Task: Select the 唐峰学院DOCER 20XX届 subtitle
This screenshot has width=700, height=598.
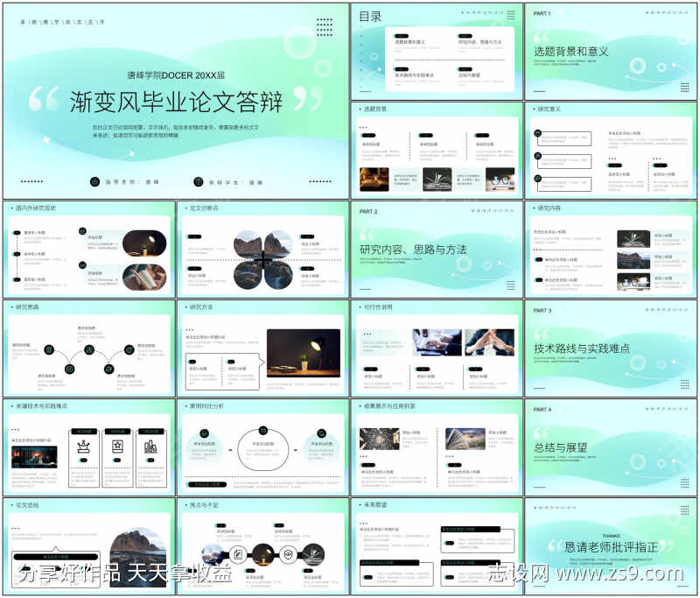Action: tap(176, 75)
